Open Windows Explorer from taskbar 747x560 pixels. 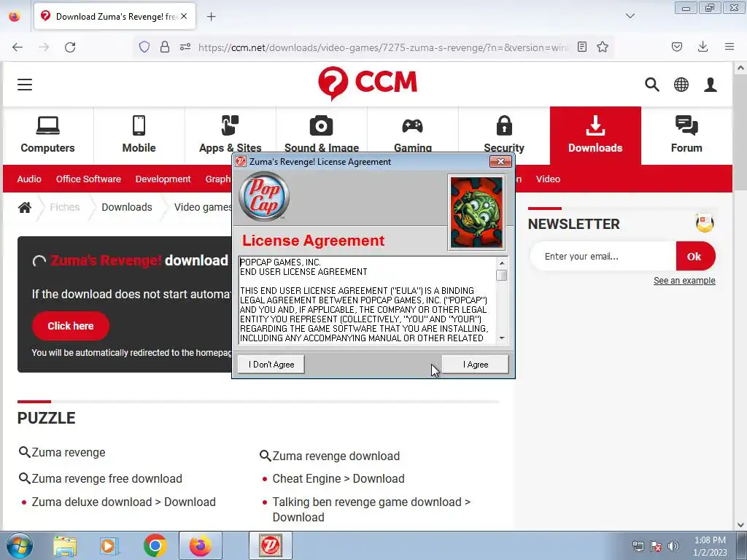click(x=65, y=546)
